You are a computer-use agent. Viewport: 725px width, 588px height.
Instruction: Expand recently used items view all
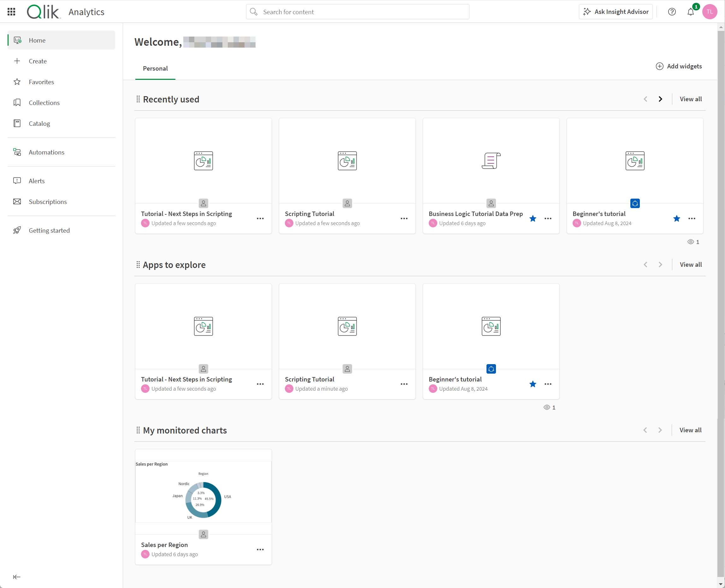coord(690,99)
